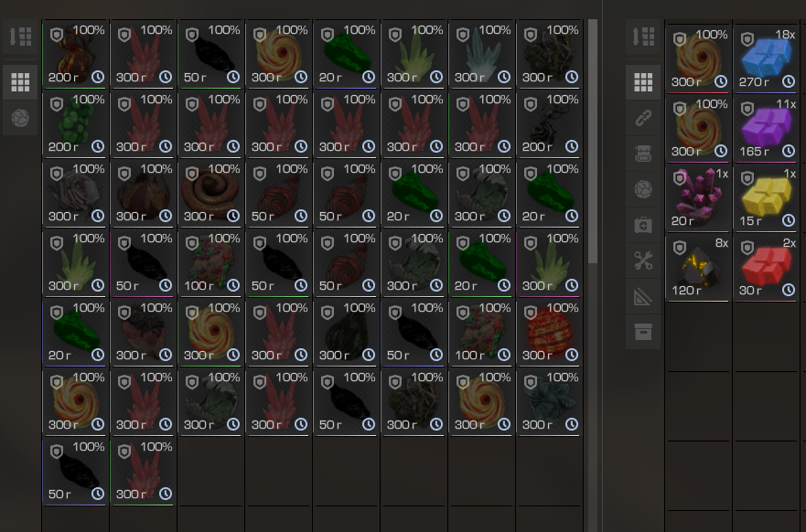This screenshot has height=532, width=806.
Task: Toggle shield icon on pink crystal item
Action: click(x=680, y=178)
